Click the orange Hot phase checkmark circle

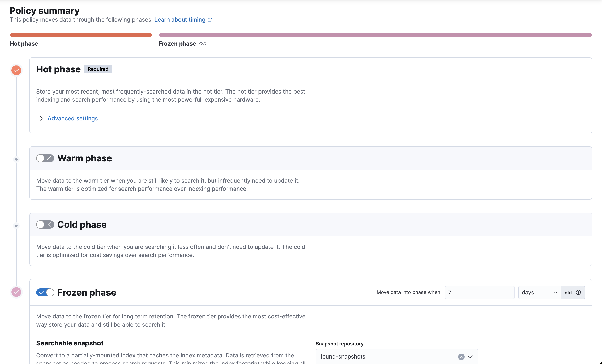[x=16, y=70]
